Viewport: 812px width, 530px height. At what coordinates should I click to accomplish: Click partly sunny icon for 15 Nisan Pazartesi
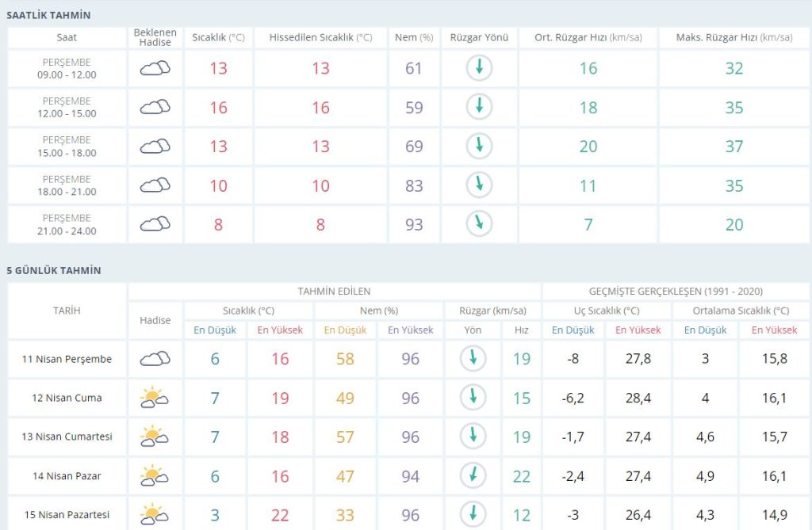pos(155,515)
